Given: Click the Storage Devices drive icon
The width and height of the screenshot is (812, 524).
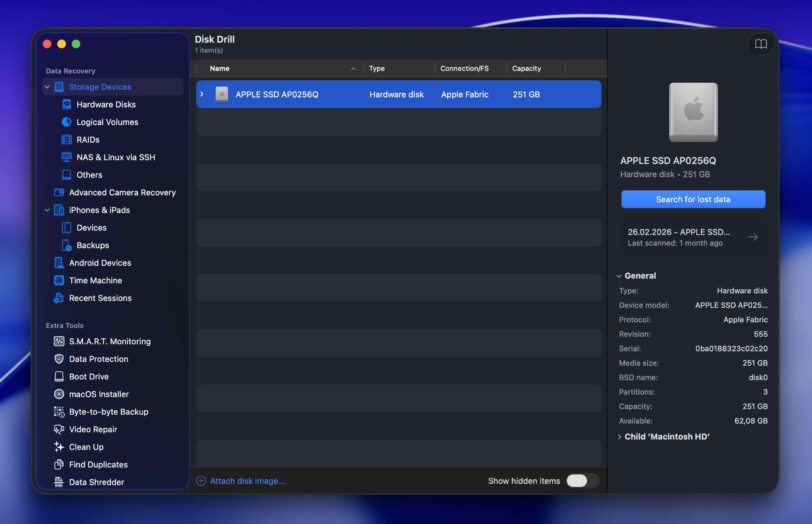Looking at the screenshot, I should (59, 87).
